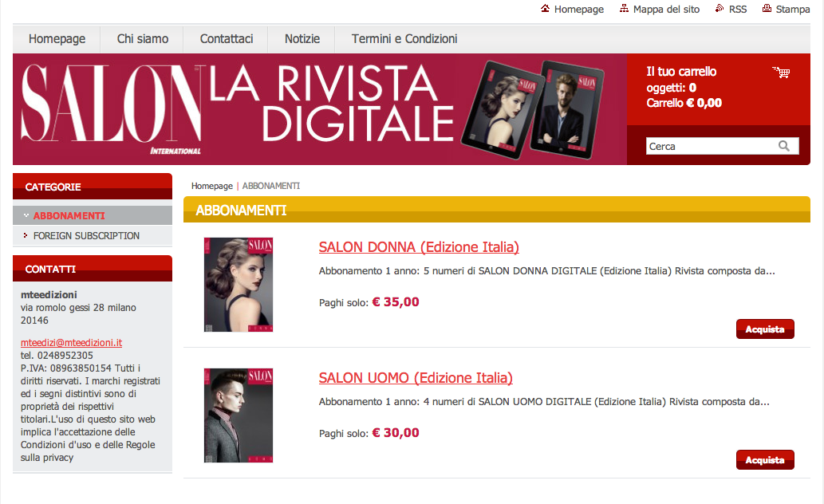
Task: Open the Notizie menu item
Action: (x=302, y=39)
